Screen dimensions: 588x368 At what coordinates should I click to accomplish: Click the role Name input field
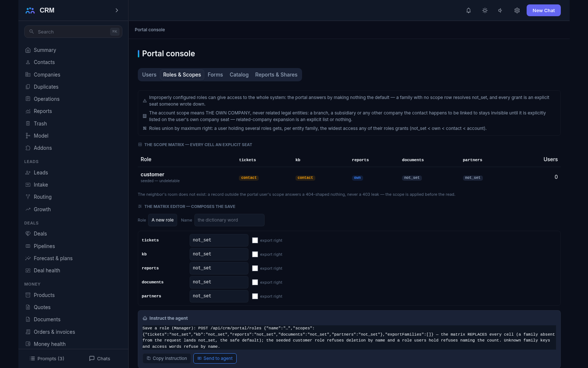click(x=229, y=220)
